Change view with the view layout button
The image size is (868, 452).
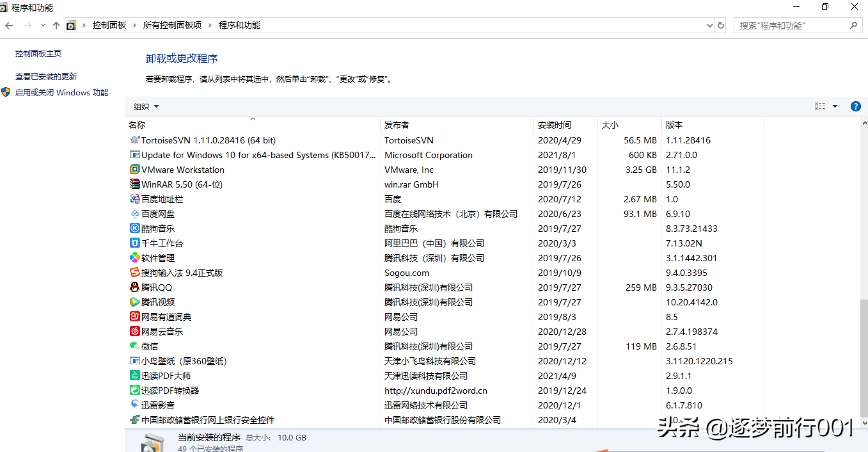coord(820,106)
